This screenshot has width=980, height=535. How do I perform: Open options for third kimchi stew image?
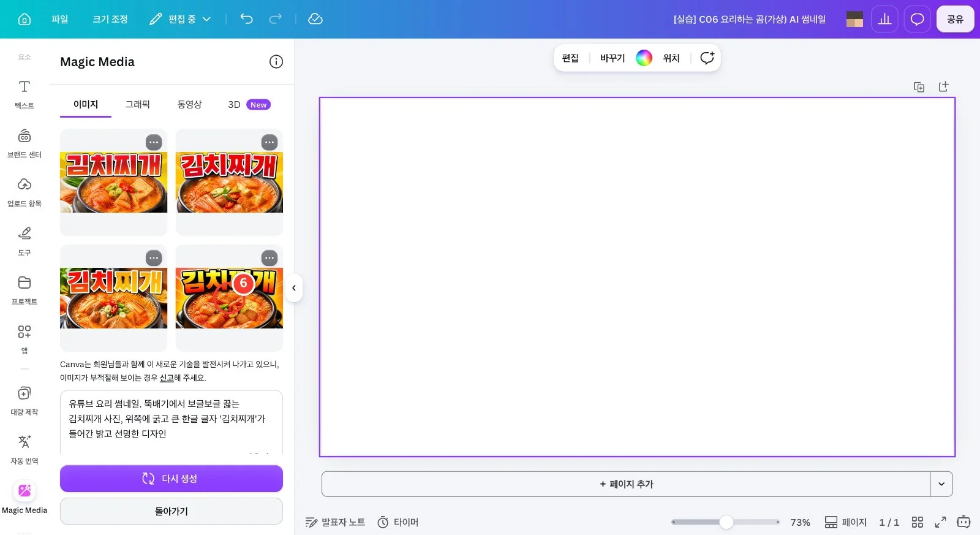coord(154,258)
